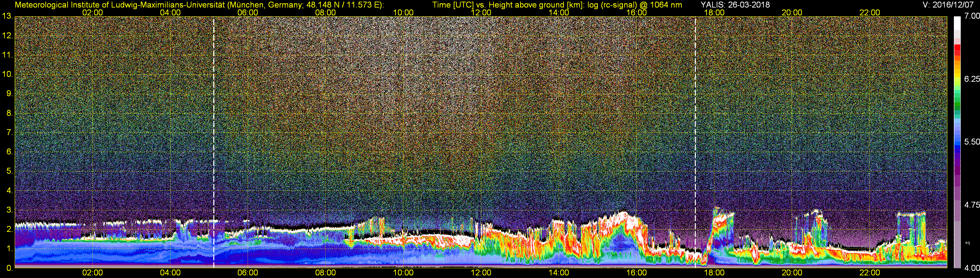Click 02:00 on the top time axis
The width and height of the screenshot is (980, 278).
(x=92, y=12)
